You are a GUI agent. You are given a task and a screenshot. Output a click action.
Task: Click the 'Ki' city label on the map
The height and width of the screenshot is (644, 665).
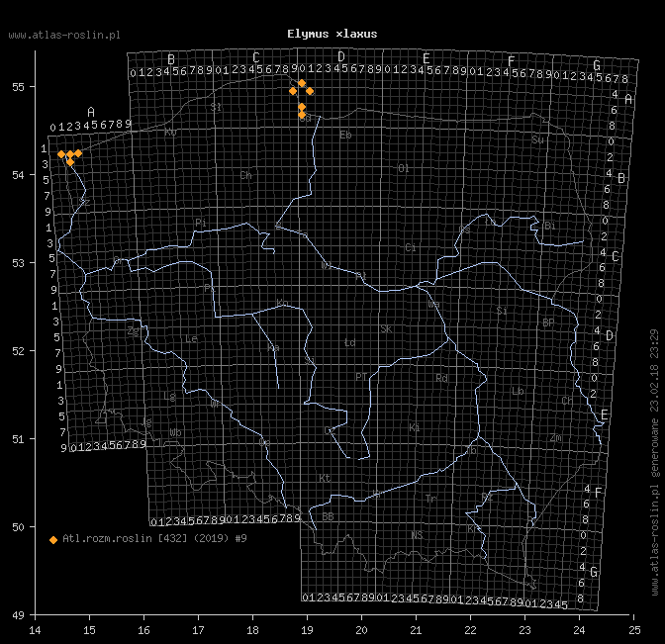[415, 427]
